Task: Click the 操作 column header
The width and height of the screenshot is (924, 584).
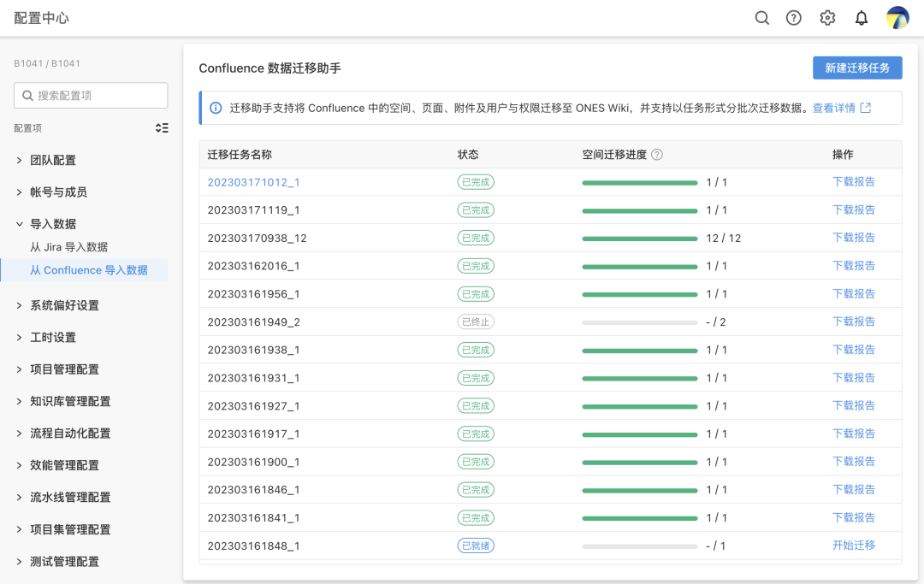Action: [843, 155]
